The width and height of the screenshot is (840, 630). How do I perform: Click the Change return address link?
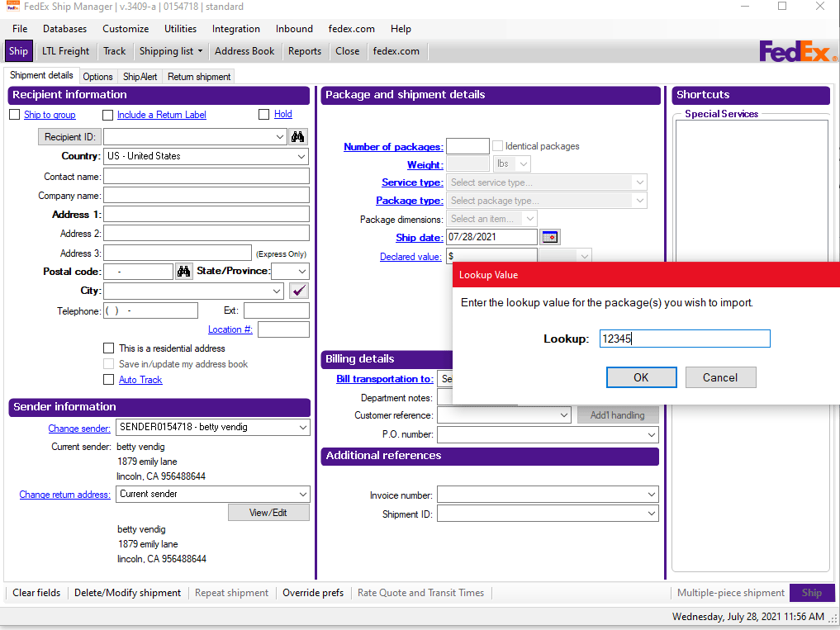click(64, 495)
